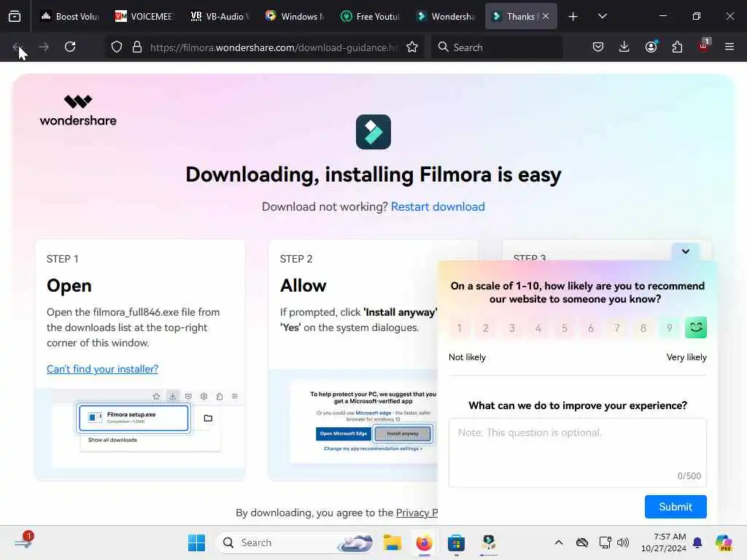Open Microsoft Store from taskbar
Image resolution: width=747 pixels, height=560 pixels.
[x=456, y=542]
